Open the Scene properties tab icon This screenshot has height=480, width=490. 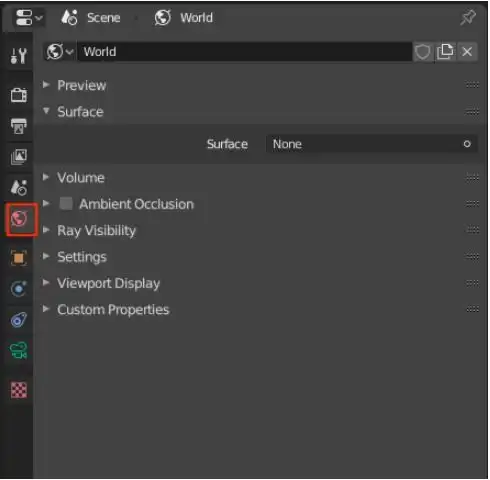coord(19,187)
